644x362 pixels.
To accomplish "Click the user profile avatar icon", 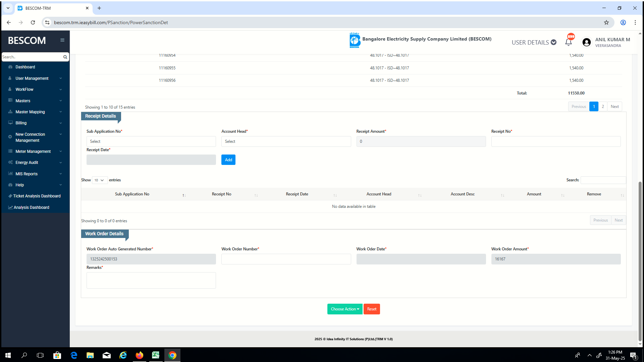I will click(x=586, y=42).
